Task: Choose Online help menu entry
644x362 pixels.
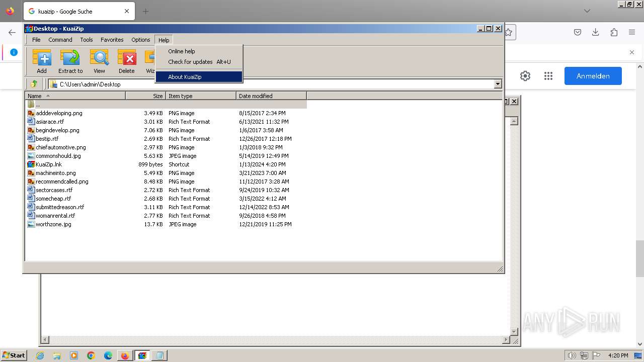Action: 199,51
